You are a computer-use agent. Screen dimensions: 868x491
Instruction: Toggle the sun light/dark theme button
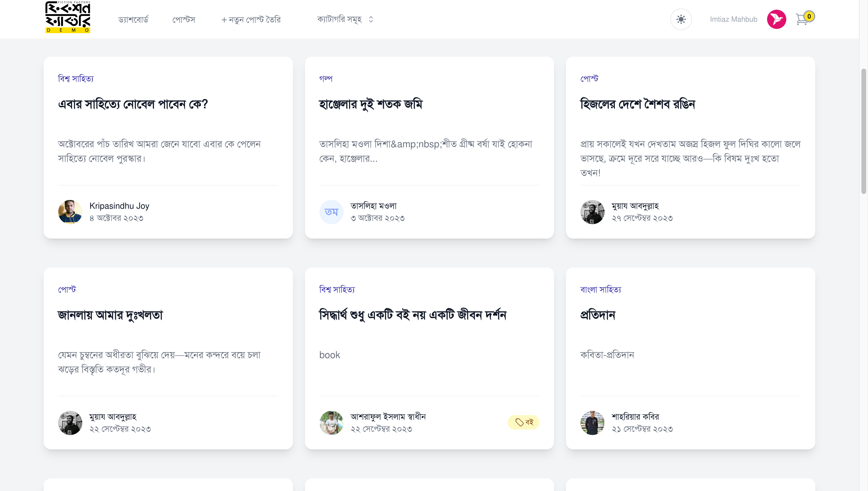681,19
